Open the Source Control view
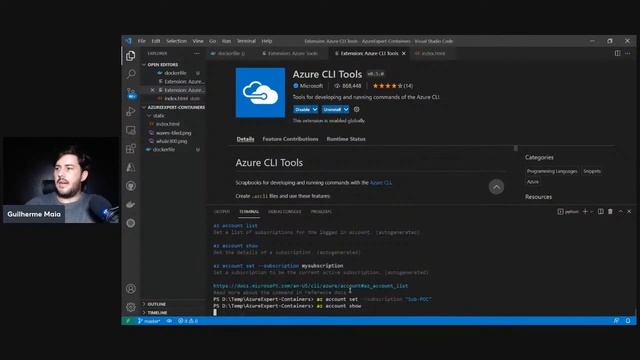 [131, 93]
